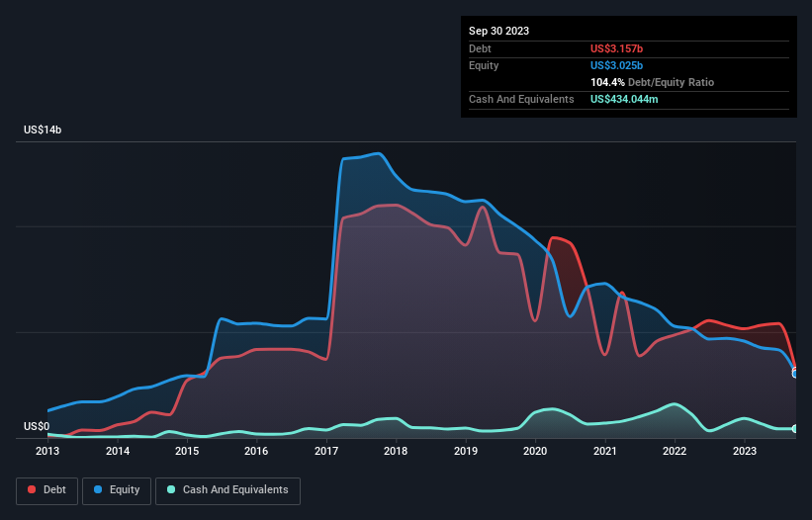Click Cash And Equivalents label in tooltip
The width and height of the screenshot is (812, 520).
(x=521, y=99)
